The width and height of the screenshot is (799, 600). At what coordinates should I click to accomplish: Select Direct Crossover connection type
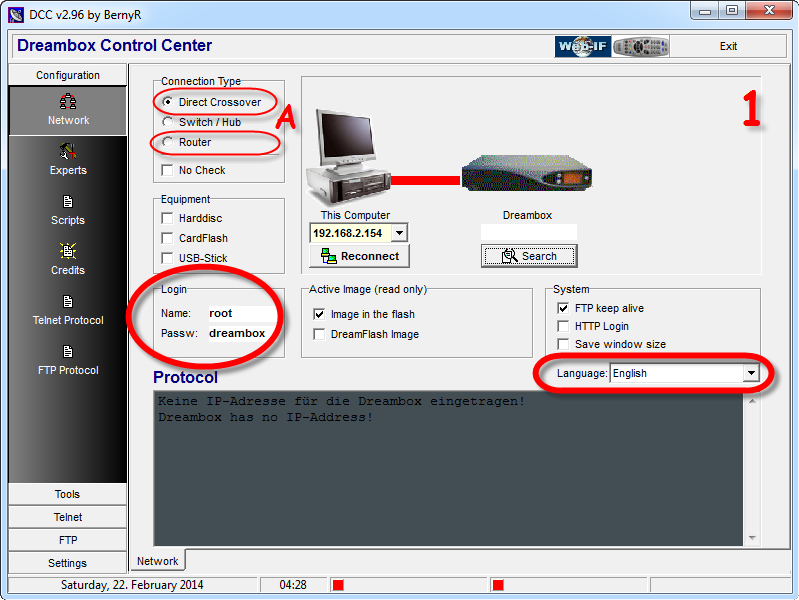[167, 102]
